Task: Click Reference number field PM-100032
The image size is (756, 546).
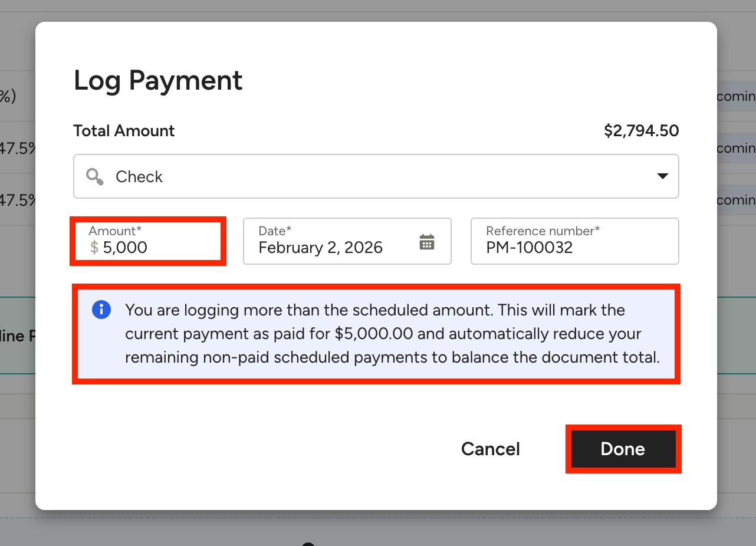Action: pyautogui.click(x=575, y=241)
